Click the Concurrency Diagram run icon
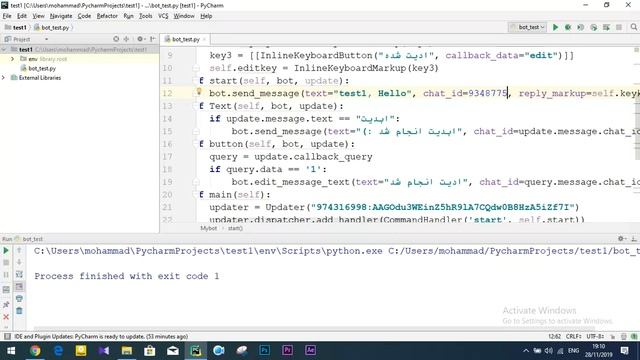 606,27
